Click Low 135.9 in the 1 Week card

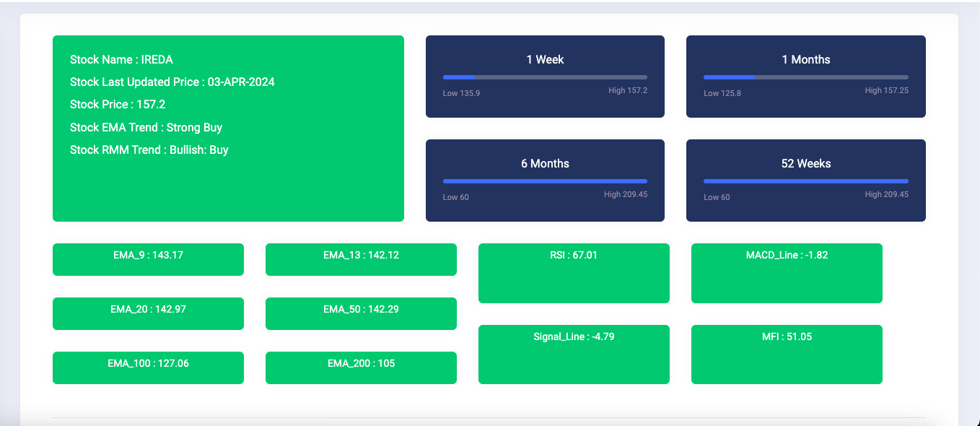click(x=461, y=93)
